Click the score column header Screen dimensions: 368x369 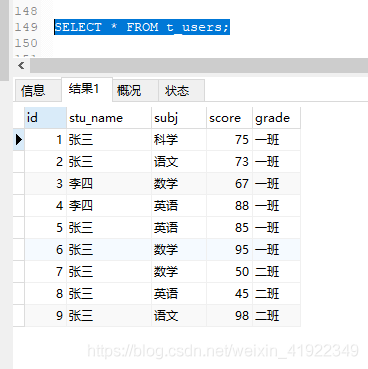point(229,118)
